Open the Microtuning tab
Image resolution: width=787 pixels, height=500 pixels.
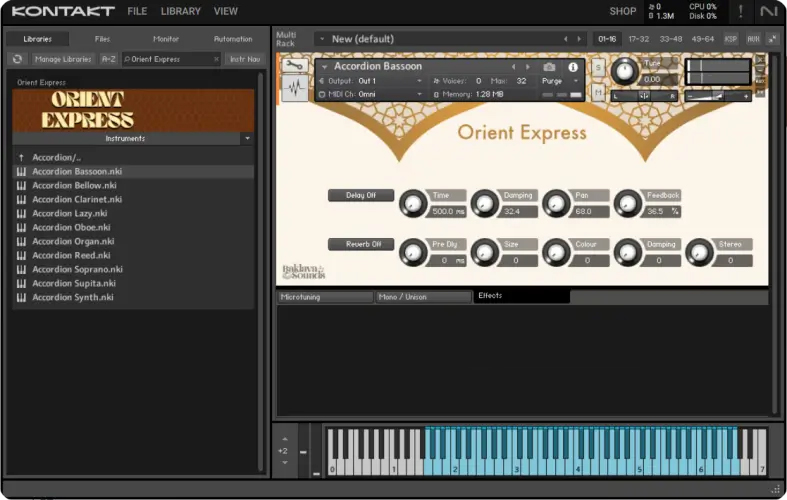click(x=325, y=297)
